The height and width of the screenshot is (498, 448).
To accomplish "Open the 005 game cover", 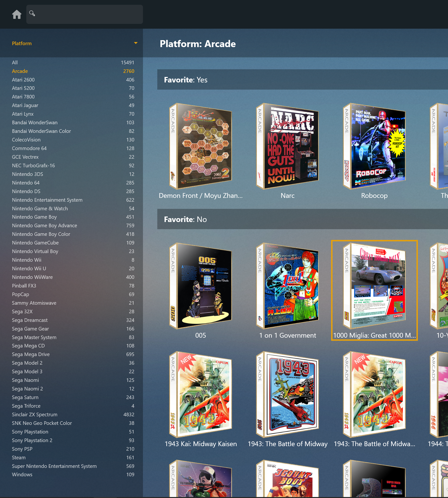I will click(201, 286).
